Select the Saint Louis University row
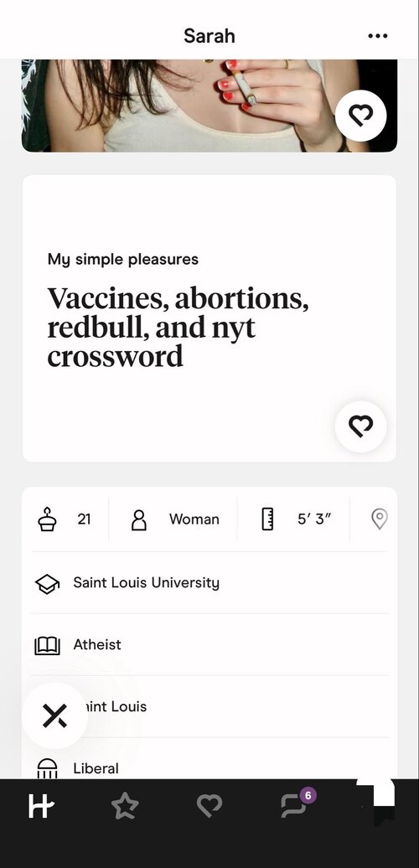The height and width of the screenshot is (868, 419). [x=209, y=583]
